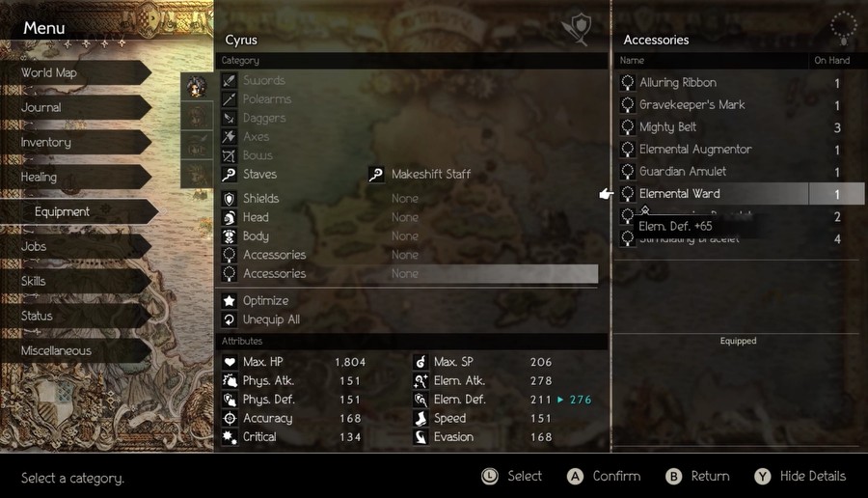Click the Unequip All circular arrow icon

(230, 319)
